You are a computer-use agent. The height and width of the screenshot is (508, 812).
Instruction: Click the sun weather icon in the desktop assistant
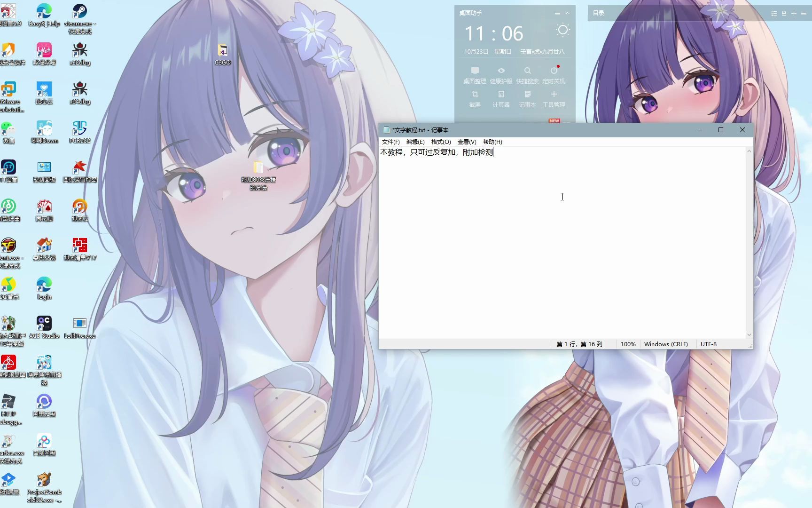tap(562, 30)
